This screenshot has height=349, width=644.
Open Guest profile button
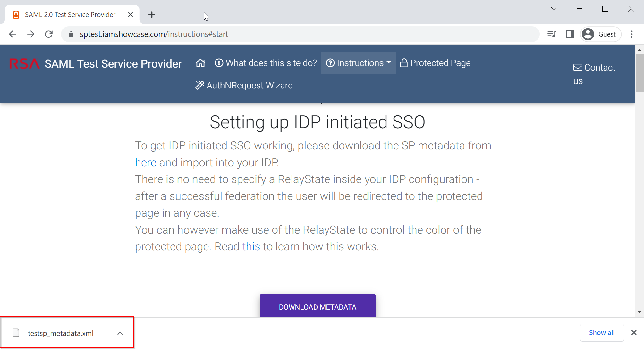[601, 34]
